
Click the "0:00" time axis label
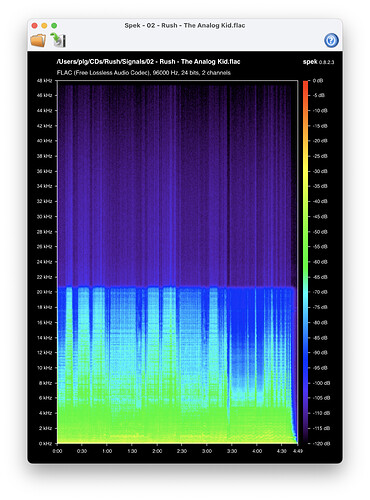coord(57,451)
